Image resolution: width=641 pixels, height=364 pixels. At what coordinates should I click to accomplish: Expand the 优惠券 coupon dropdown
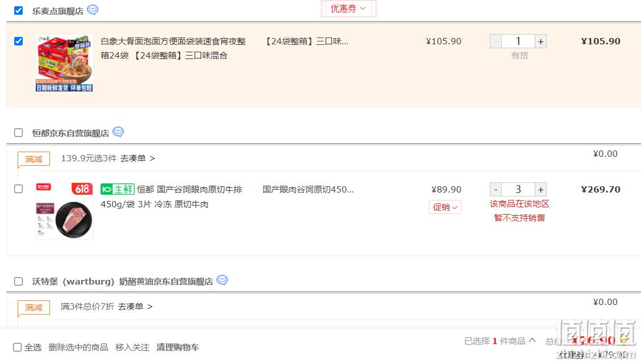tap(348, 9)
